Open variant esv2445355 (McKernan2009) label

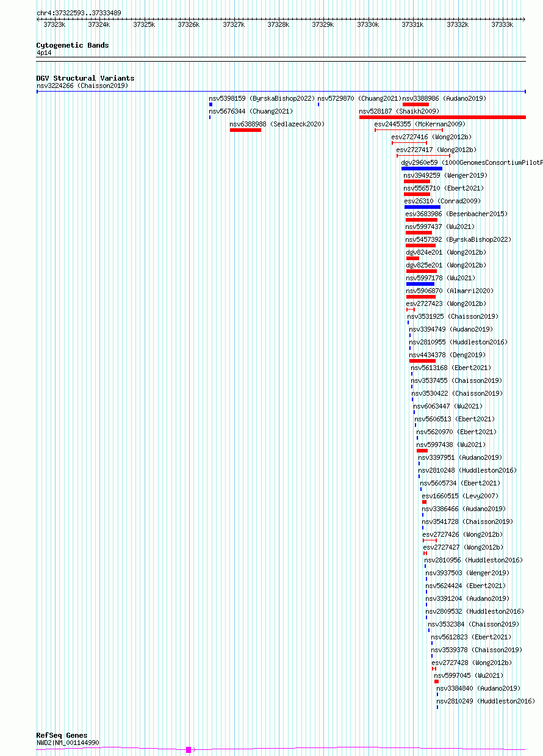coord(420,124)
